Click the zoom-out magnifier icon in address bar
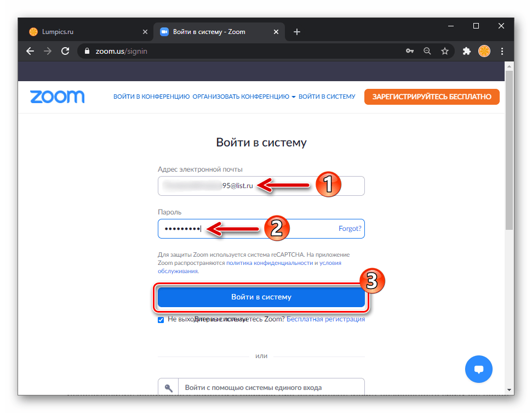 click(427, 52)
